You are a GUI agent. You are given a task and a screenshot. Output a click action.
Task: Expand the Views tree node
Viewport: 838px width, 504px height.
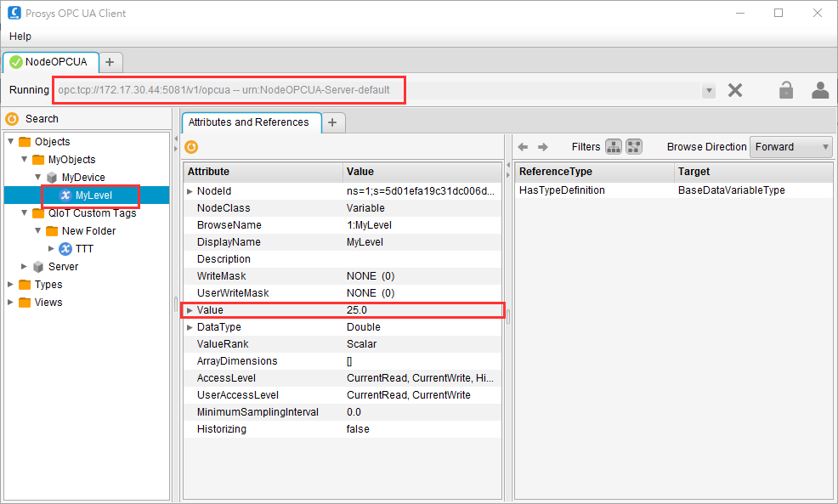(11, 302)
